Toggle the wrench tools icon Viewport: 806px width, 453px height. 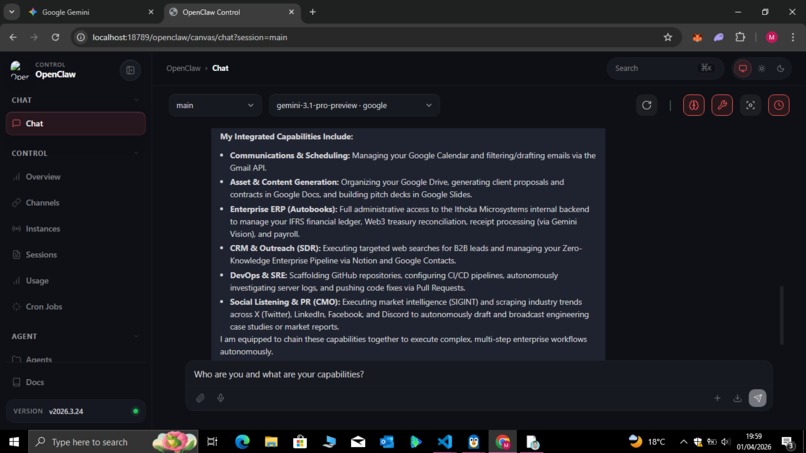(722, 105)
